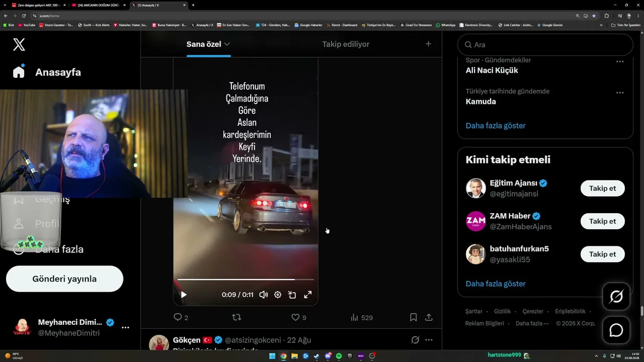Open Chrome extensions puzzle icon

point(606,16)
